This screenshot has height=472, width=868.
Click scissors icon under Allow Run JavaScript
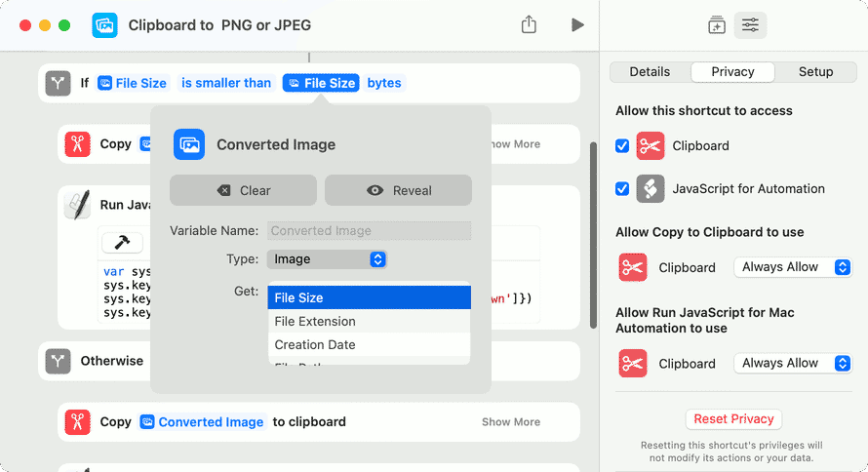coord(633,364)
